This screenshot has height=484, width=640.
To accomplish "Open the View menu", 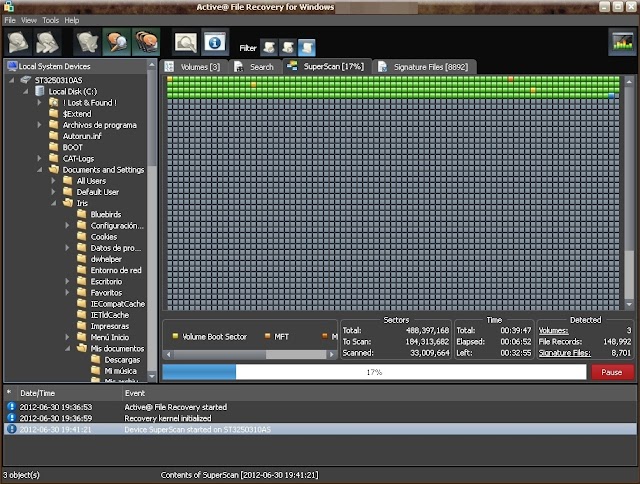I will (x=29, y=20).
